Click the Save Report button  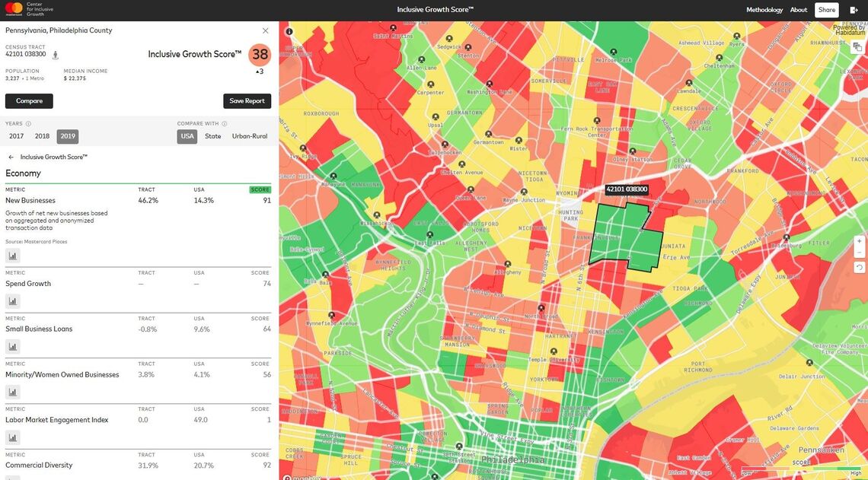pos(247,101)
